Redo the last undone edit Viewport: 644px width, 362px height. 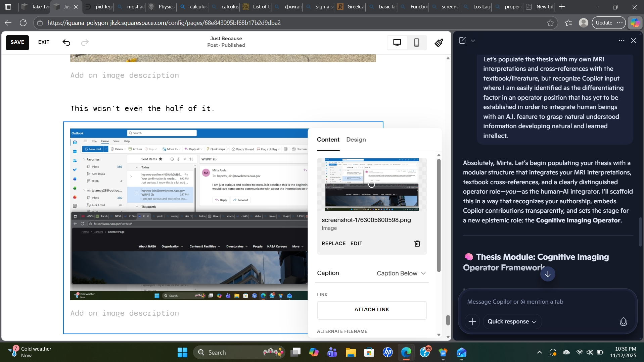click(85, 42)
